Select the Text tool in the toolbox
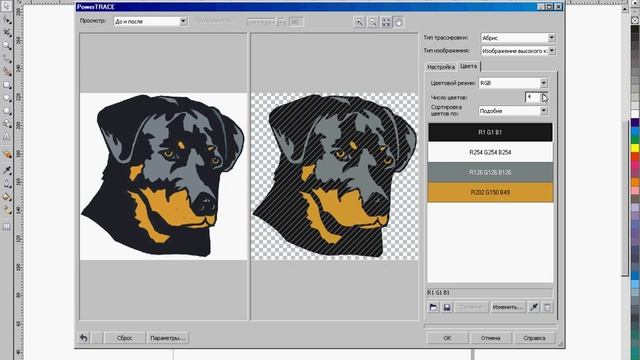The width and height of the screenshot is (640, 360). pyautogui.click(x=7, y=137)
